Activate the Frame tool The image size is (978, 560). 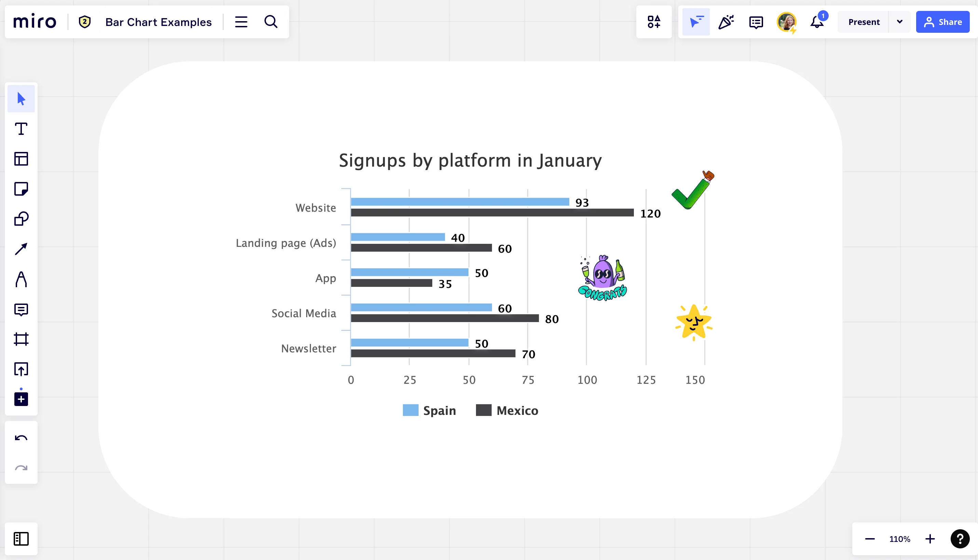21,339
